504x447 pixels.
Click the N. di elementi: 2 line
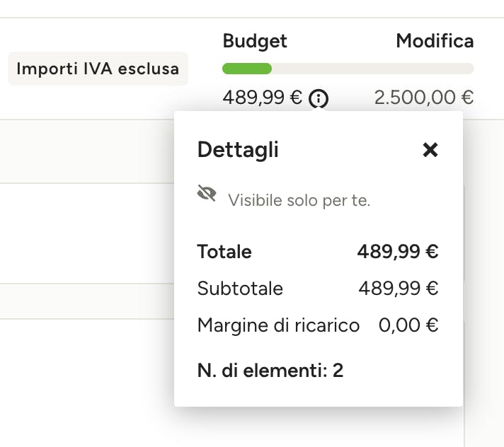coord(270,371)
